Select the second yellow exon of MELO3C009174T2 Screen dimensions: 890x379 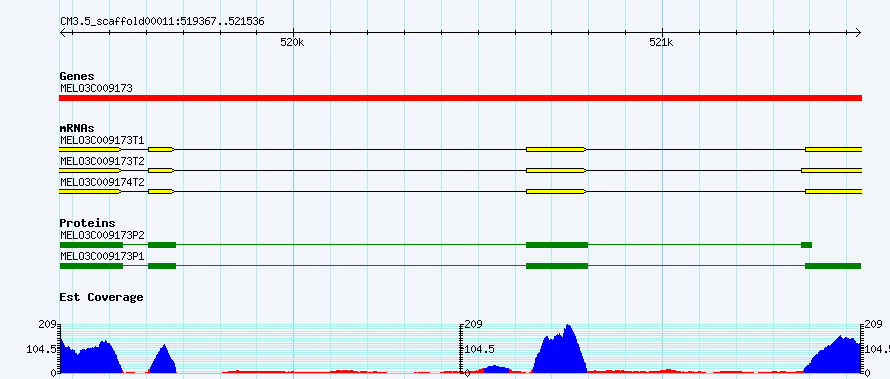point(161,192)
